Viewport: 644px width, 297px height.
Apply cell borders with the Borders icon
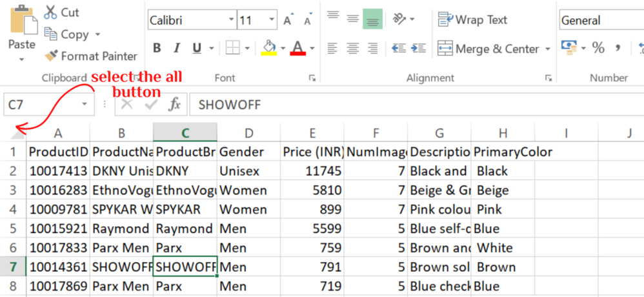pos(232,48)
